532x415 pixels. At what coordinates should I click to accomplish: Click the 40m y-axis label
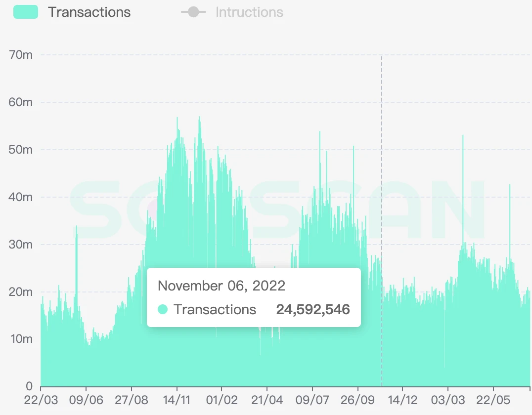coord(21,197)
